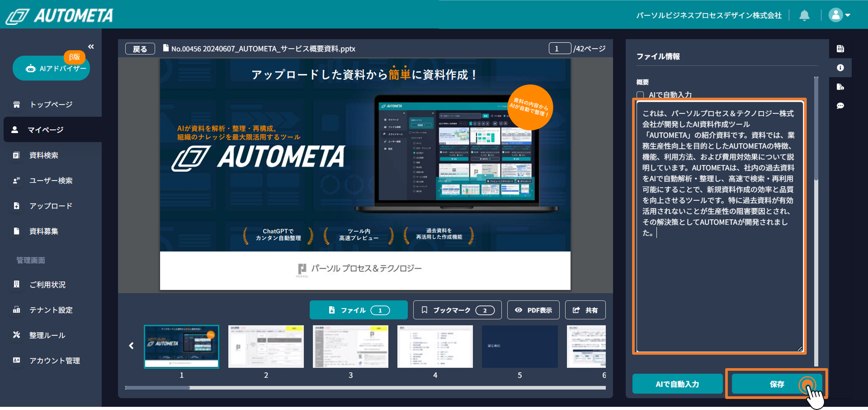The width and height of the screenshot is (868, 410).
Task: Open ご利用状況 admin page
Action: pos(51,284)
